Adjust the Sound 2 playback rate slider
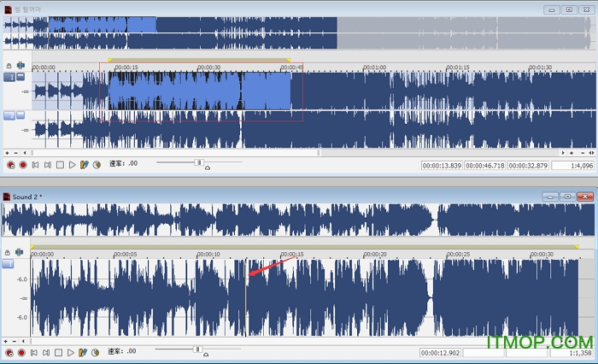 pyautogui.click(x=197, y=349)
